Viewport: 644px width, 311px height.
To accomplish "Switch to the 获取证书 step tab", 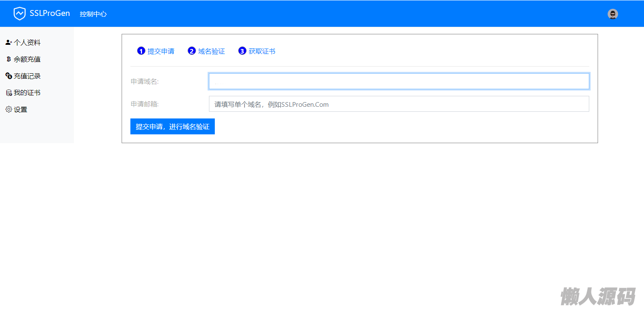I will click(262, 51).
